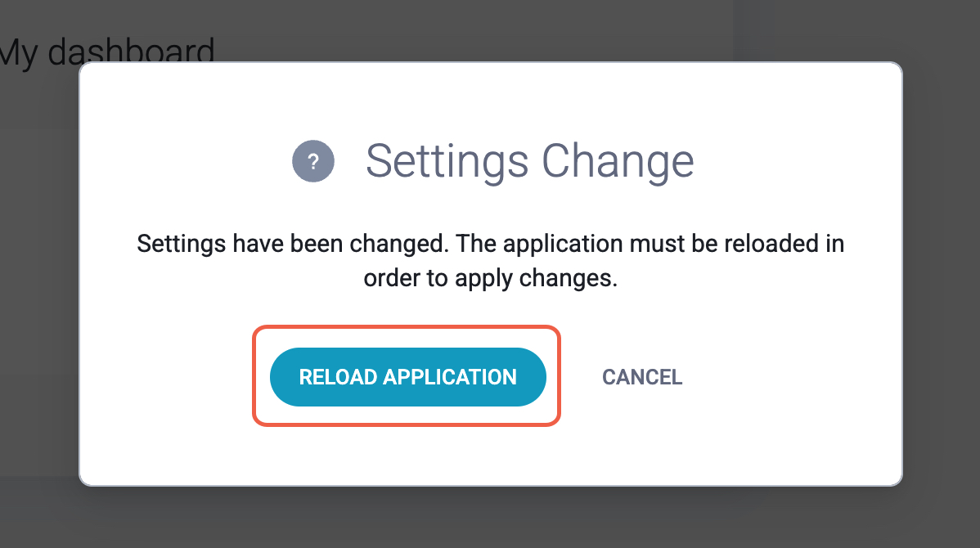Click the question mark icon
The image size is (980, 548).
tap(313, 161)
